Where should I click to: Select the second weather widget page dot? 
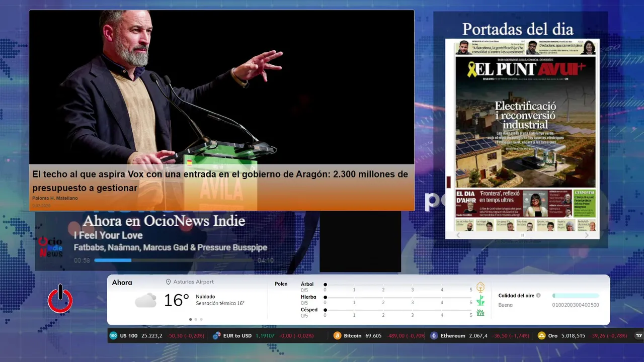pyautogui.click(x=196, y=319)
